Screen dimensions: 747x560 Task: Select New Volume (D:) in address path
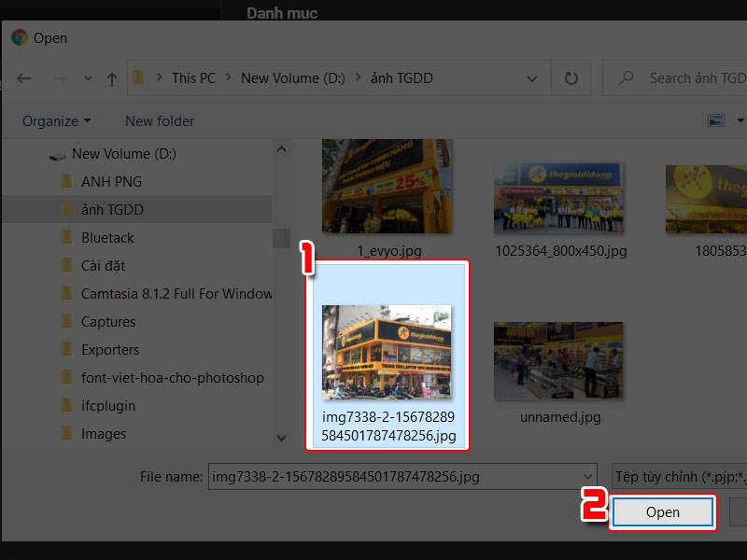pyautogui.click(x=293, y=78)
